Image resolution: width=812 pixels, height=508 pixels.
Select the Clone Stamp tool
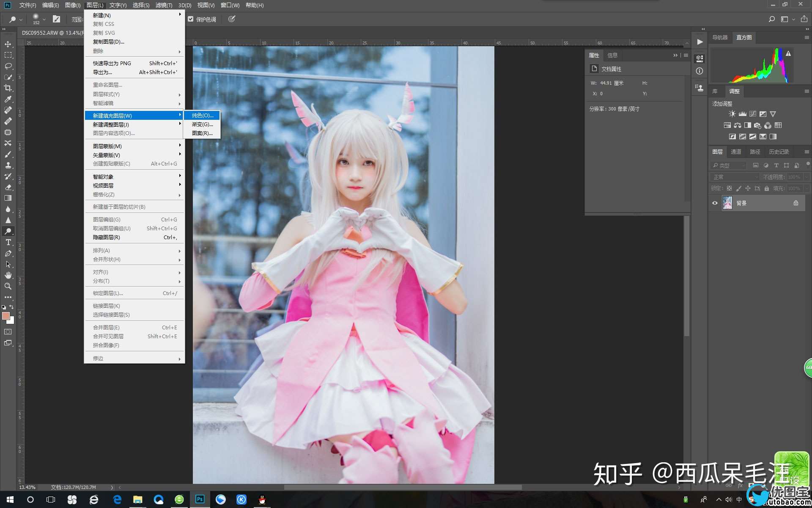8,165
